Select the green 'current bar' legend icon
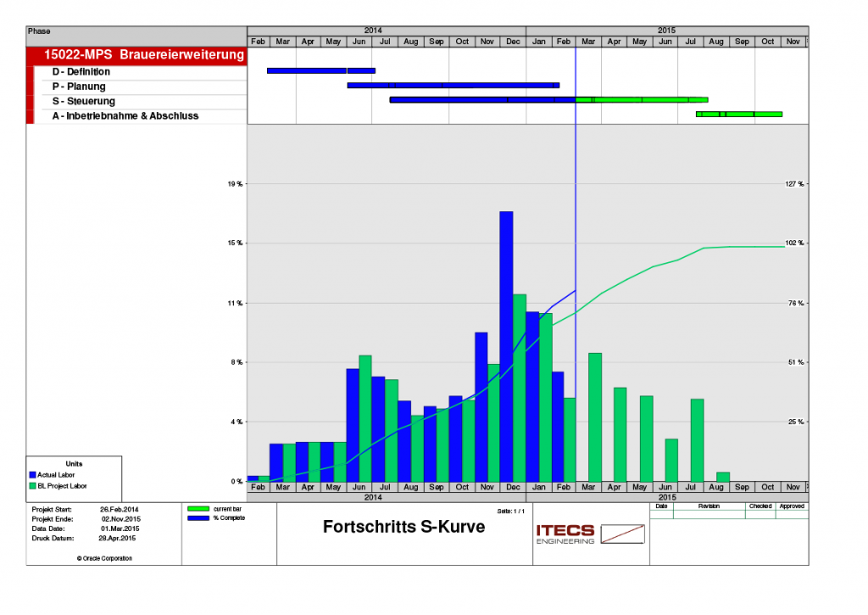868x615 pixels. click(198, 508)
